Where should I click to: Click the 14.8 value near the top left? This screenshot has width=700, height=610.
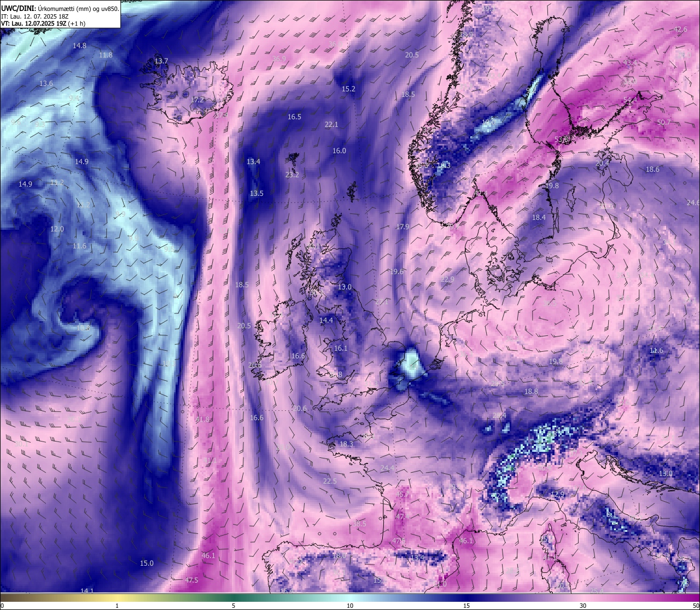tap(79, 46)
